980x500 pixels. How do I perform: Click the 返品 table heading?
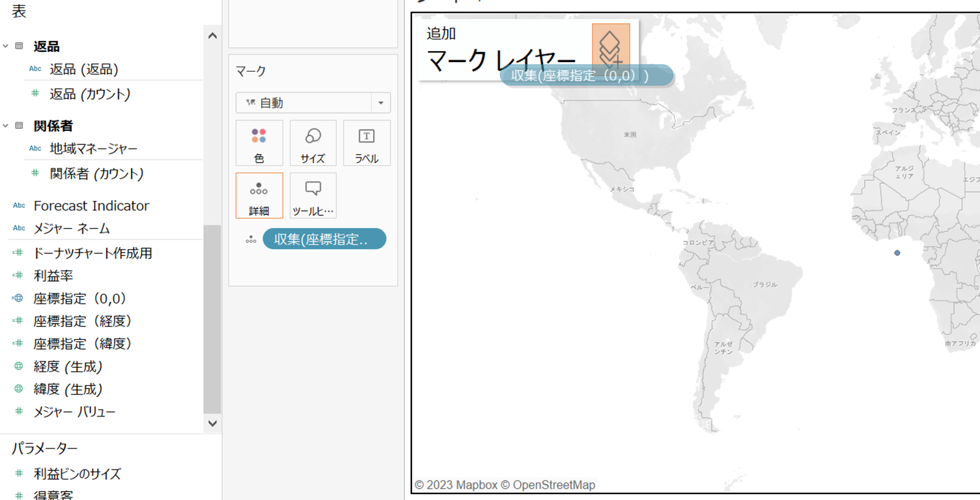point(47,46)
